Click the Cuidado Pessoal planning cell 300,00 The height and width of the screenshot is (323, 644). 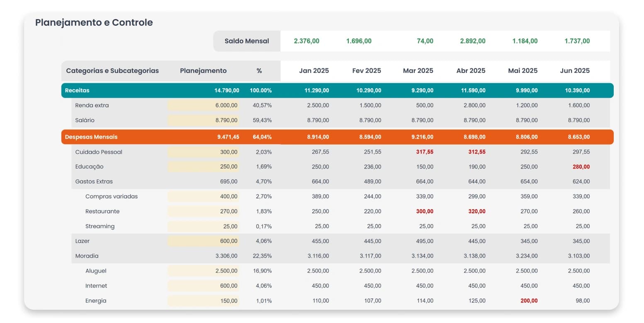[204, 152]
